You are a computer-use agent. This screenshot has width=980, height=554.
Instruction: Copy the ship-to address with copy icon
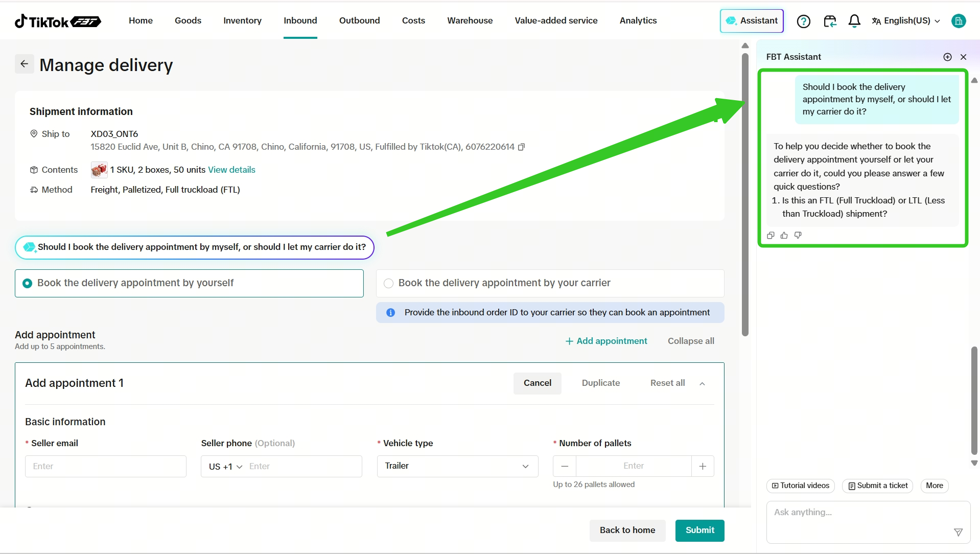click(x=521, y=147)
